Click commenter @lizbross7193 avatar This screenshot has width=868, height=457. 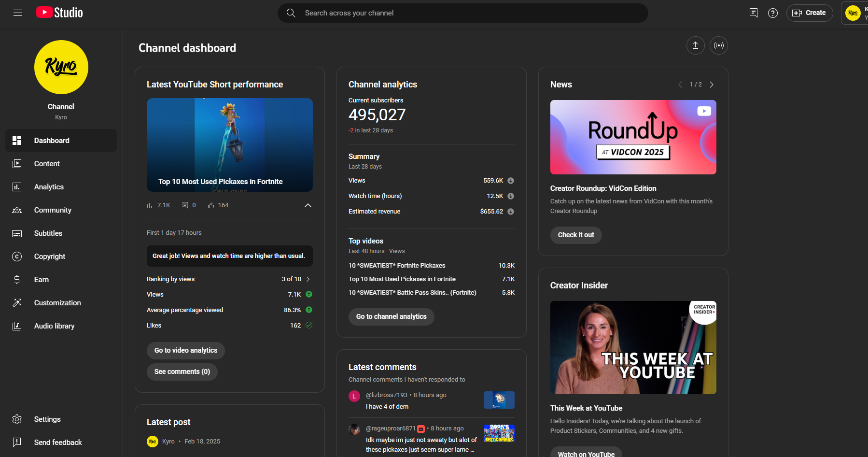point(354,397)
